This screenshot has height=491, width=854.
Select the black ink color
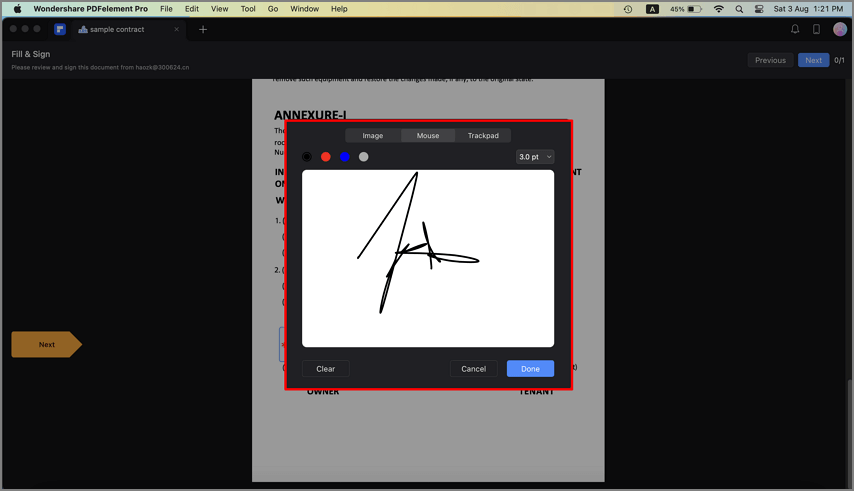(307, 157)
